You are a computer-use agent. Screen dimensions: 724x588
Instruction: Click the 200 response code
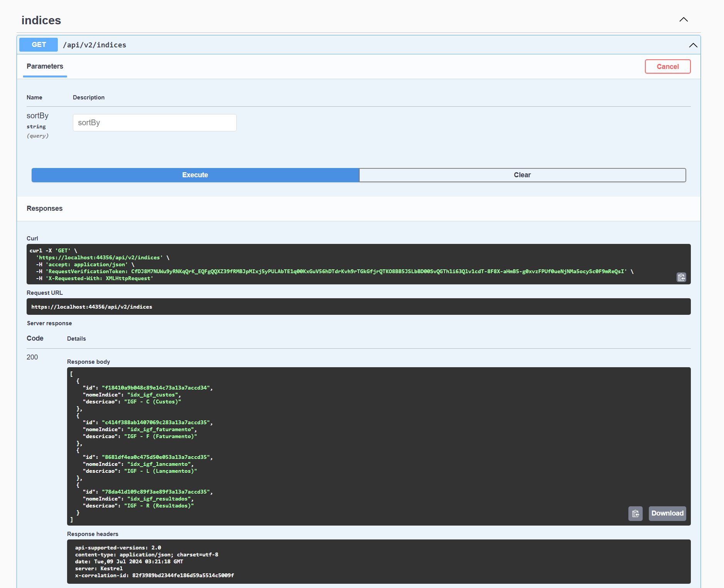coord(32,357)
